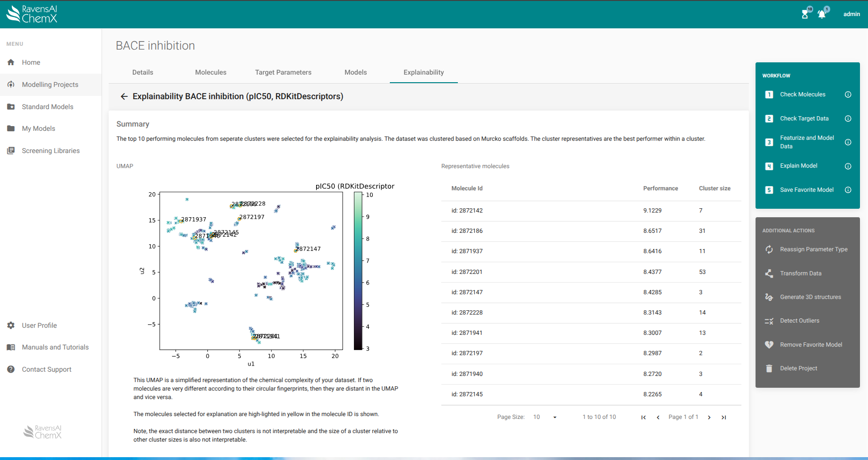The height and width of the screenshot is (460, 868).
Task: Open Screening Libraries in the sidebar
Action: [x=51, y=151]
